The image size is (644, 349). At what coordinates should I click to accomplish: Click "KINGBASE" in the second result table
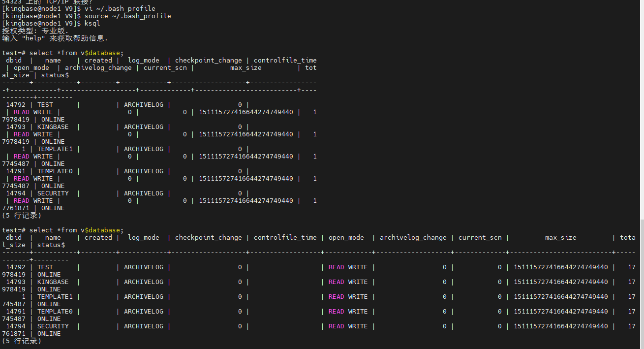click(53, 282)
